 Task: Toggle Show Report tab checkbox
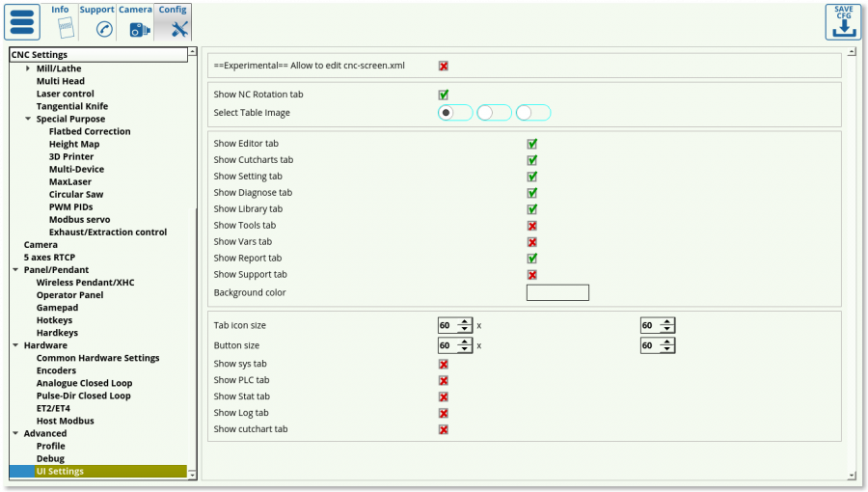coord(532,259)
